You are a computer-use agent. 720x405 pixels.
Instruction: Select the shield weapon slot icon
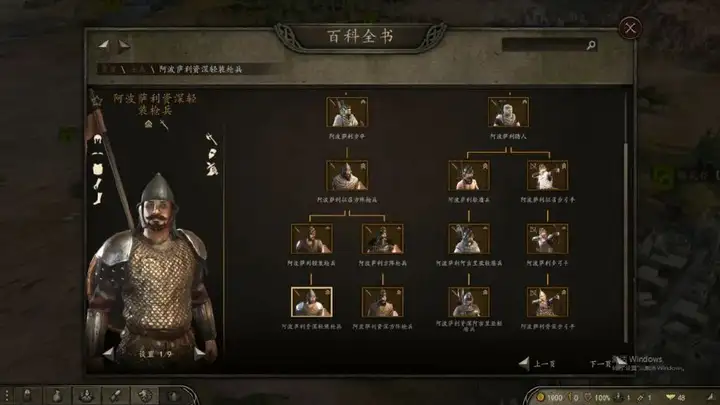[212, 154]
